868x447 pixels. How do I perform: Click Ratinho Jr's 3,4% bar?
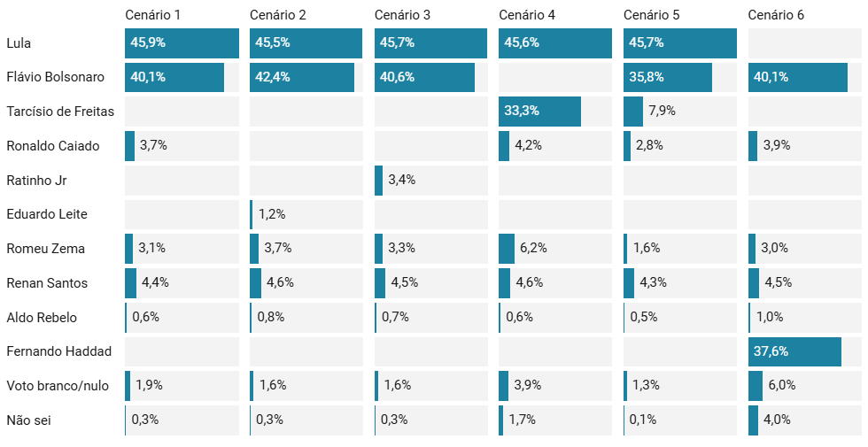click(x=379, y=181)
